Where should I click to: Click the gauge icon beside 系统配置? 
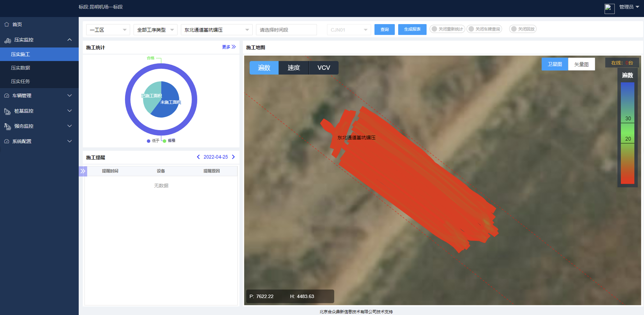coord(7,142)
